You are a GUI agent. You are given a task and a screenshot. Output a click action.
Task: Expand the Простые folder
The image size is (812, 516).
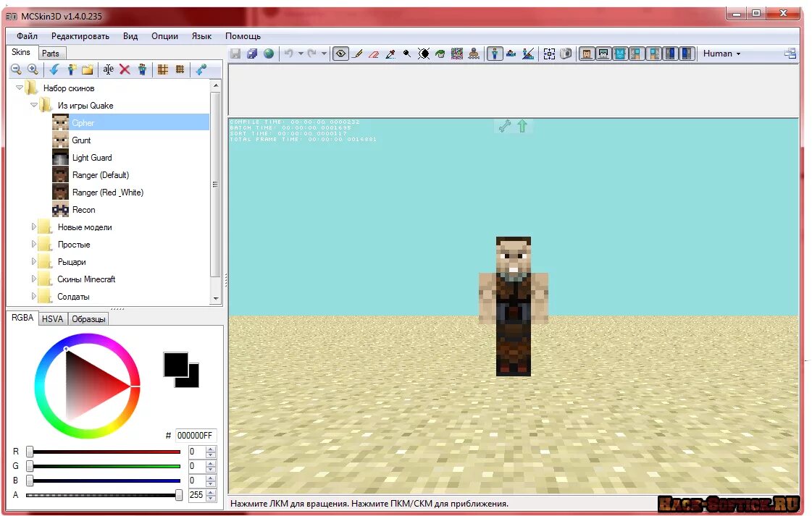(x=33, y=244)
